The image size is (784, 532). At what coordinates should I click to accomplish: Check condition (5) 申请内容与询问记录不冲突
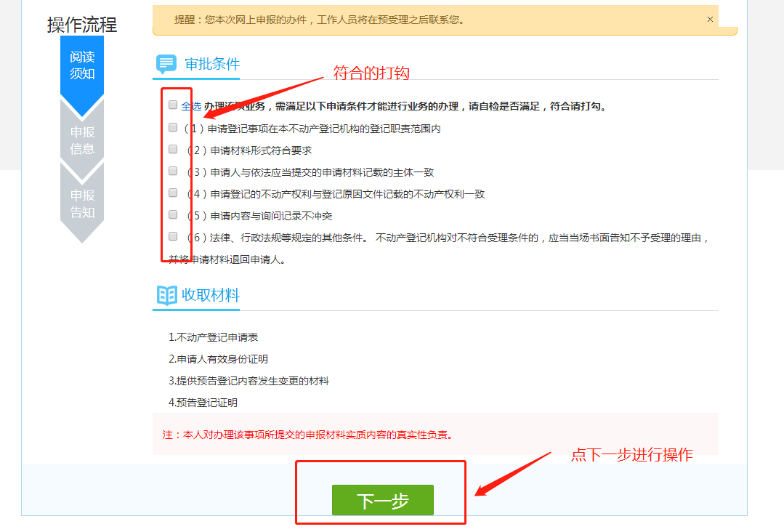172,214
